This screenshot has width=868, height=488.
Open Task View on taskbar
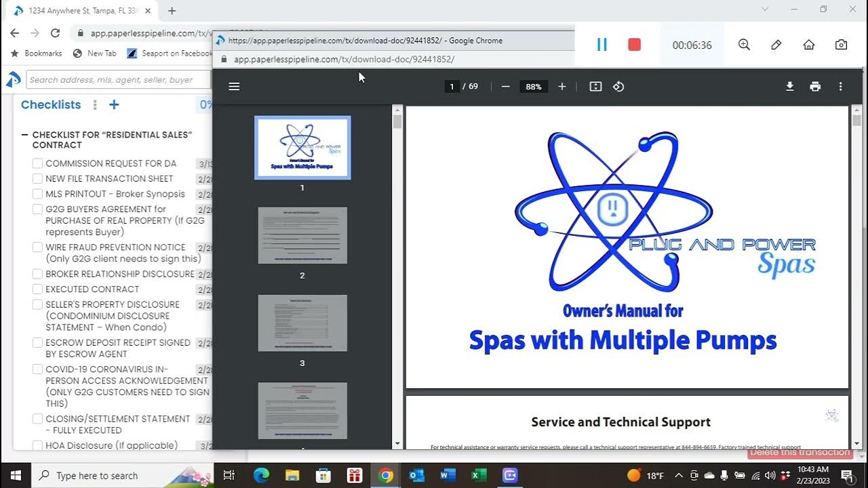(229, 475)
